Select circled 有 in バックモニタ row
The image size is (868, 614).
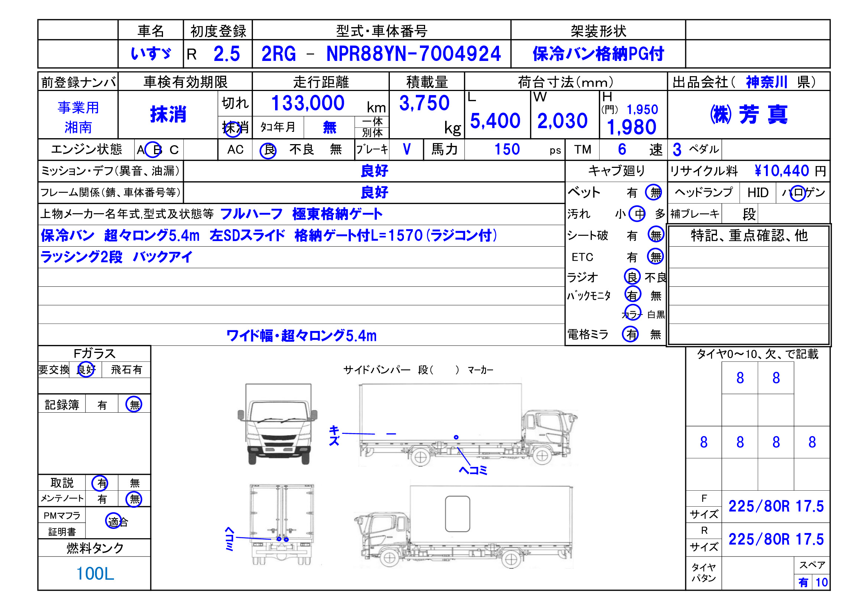[x=633, y=295]
